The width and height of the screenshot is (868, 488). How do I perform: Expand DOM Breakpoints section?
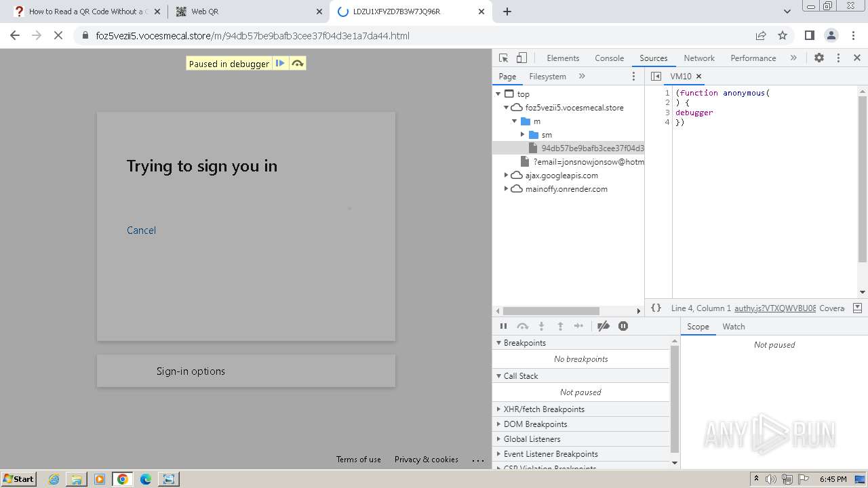pos(580,424)
